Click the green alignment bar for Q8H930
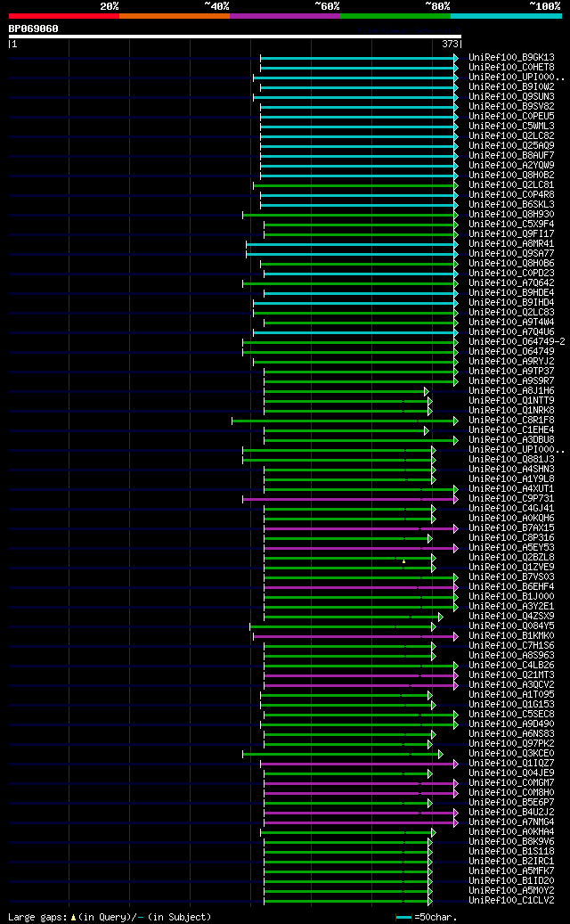Screen dimensions: 570x924 coord(350,215)
